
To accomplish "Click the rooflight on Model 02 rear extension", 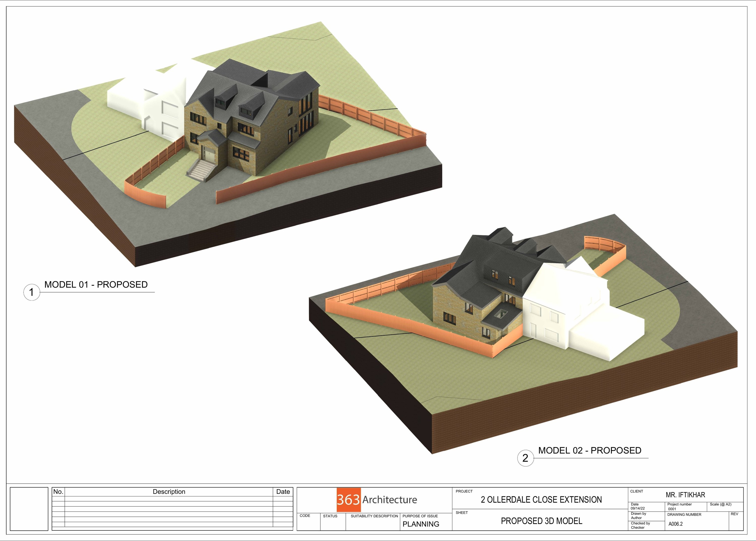I will pos(501,314).
